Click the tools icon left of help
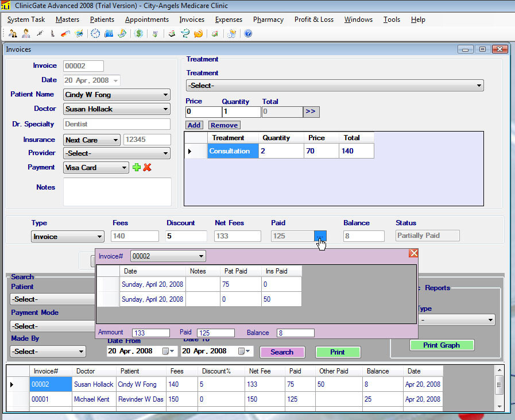The height and width of the screenshot is (420, 515). (x=232, y=33)
